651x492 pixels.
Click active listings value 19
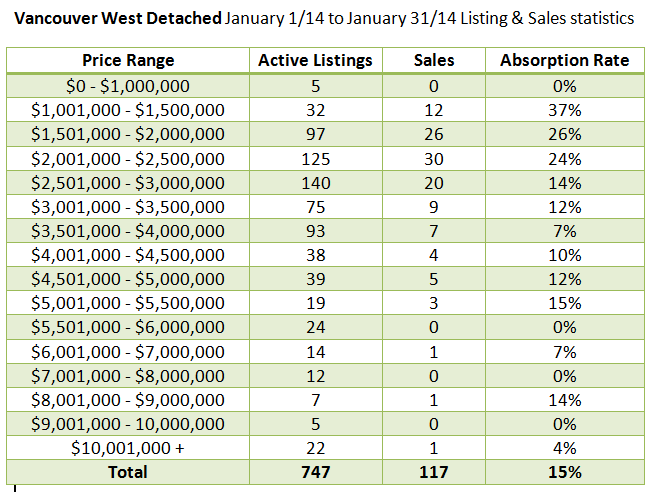pos(316,303)
